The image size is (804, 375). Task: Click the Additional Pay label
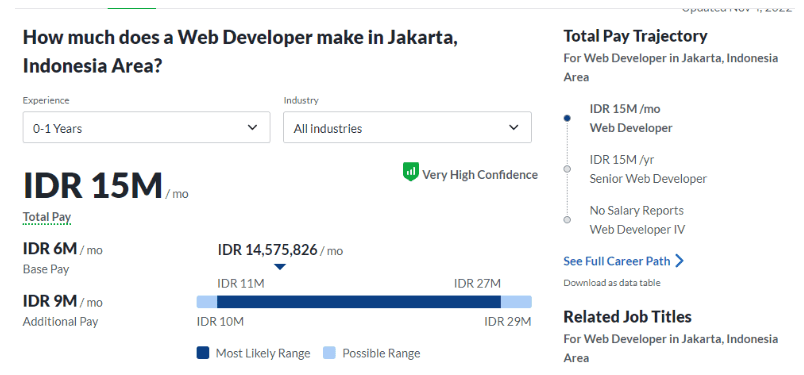tap(61, 322)
